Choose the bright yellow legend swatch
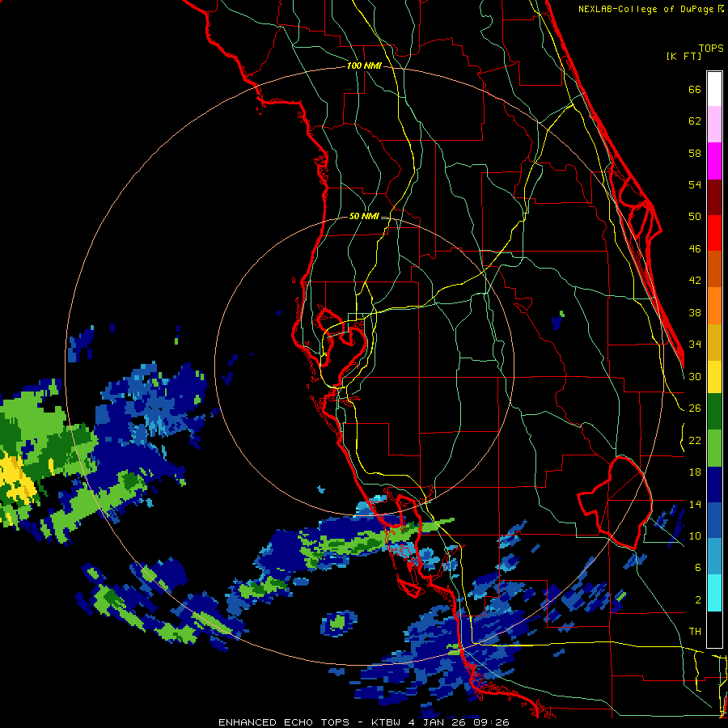 pos(714,377)
